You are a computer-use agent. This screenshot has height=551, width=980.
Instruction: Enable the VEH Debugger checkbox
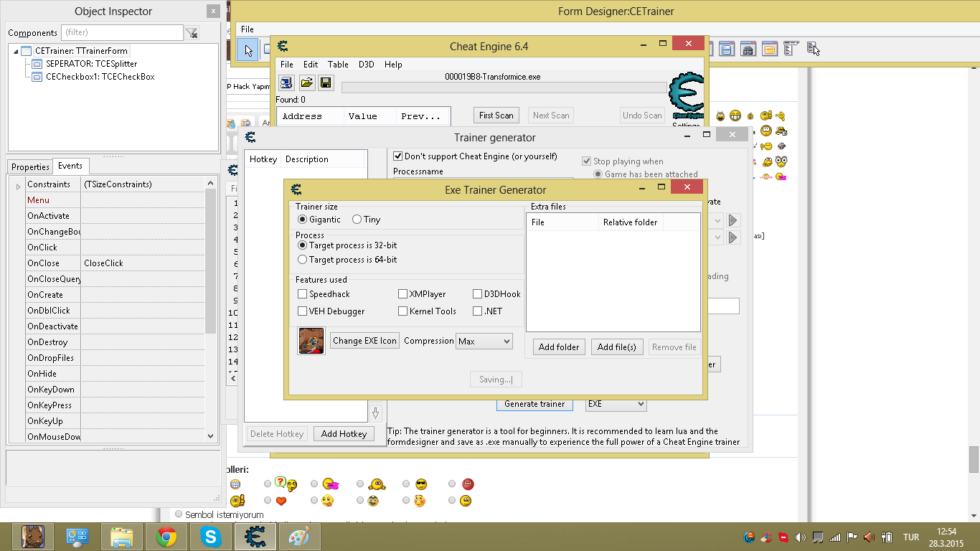(303, 311)
